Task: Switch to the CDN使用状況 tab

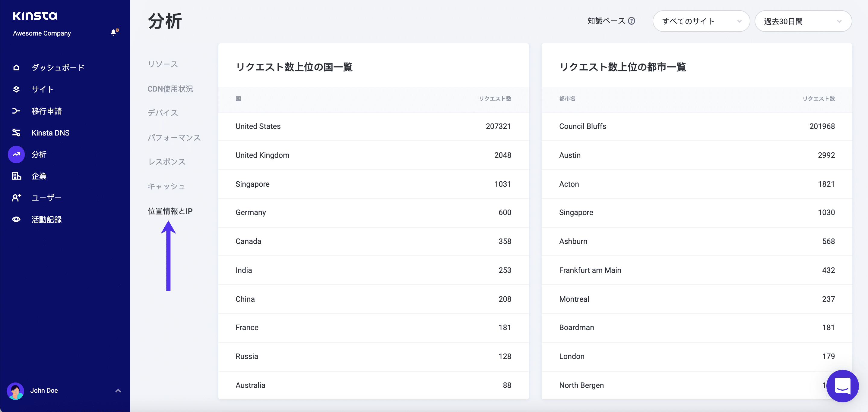Action: click(x=170, y=89)
